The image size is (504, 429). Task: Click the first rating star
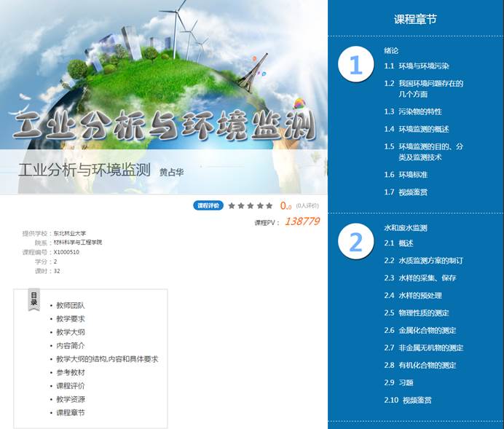[232, 206]
